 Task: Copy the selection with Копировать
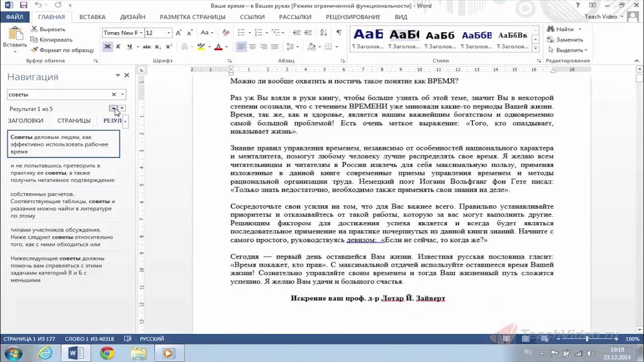(51, 40)
